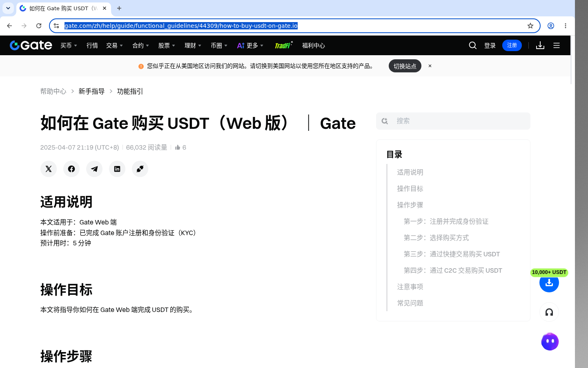This screenshot has width=588, height=368.
Task: Go to 新手指导 breadcrumb
Action: click(91, 91)
